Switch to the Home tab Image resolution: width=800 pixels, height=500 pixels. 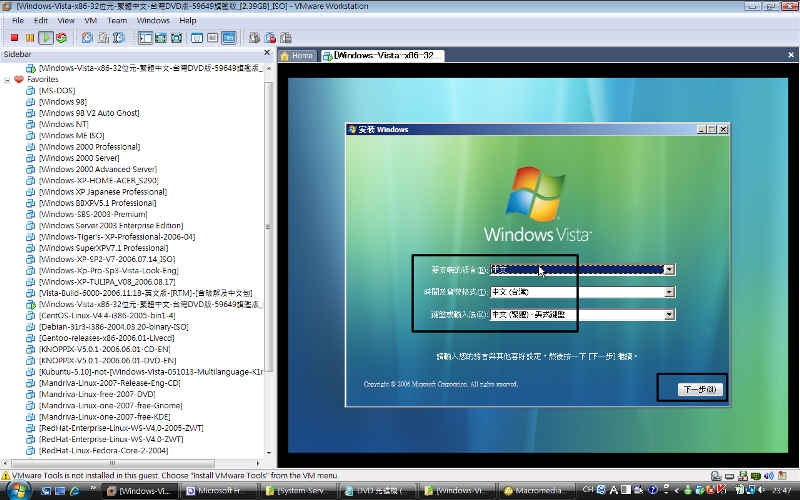(297, 56)
